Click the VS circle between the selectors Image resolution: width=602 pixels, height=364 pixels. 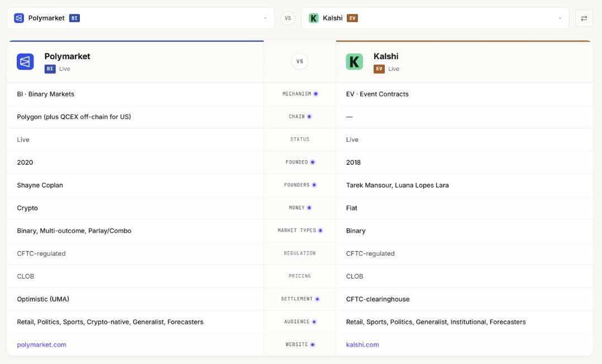point(288,18)
